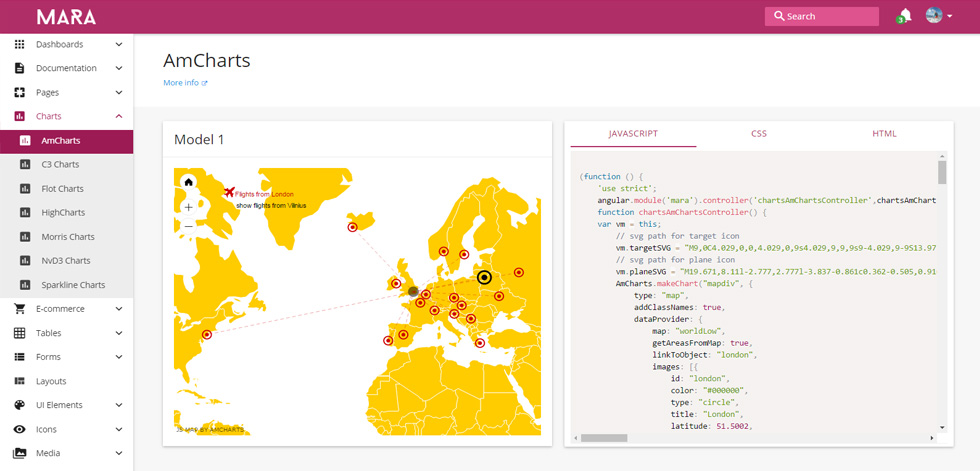Click the code panel vertical scrollbar thumb
This screenshot has width=980, height=471.
(x=942, y=172)
